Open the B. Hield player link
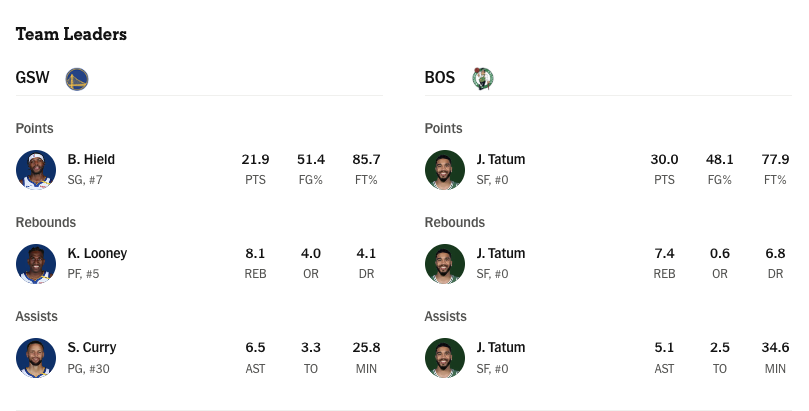 pyautogui.click(x=91, y=159)
